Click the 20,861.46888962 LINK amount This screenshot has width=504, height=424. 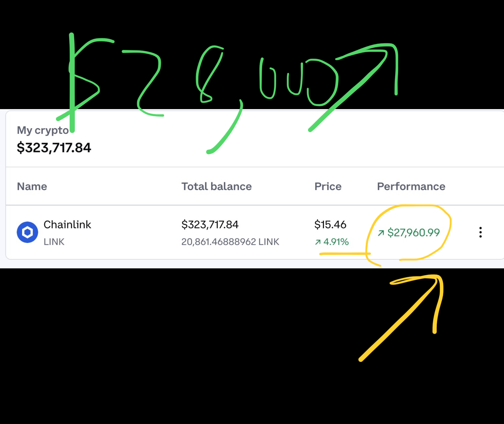[230, 242]
